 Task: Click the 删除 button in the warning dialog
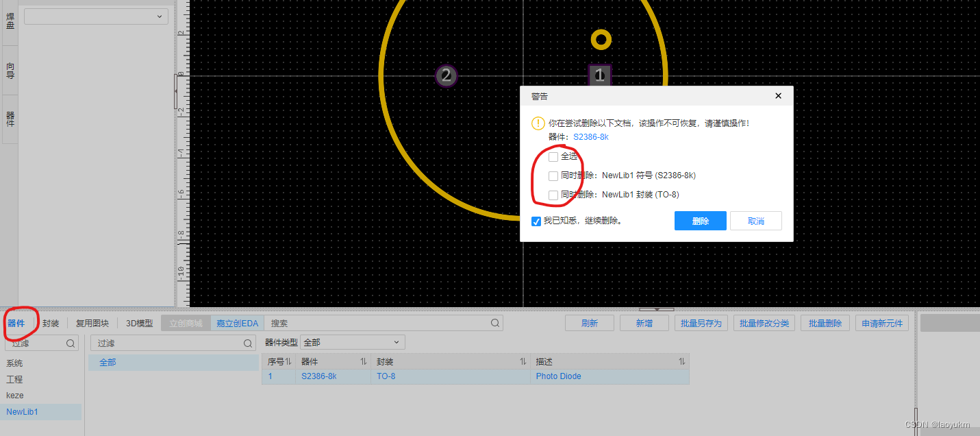[700, 220]
